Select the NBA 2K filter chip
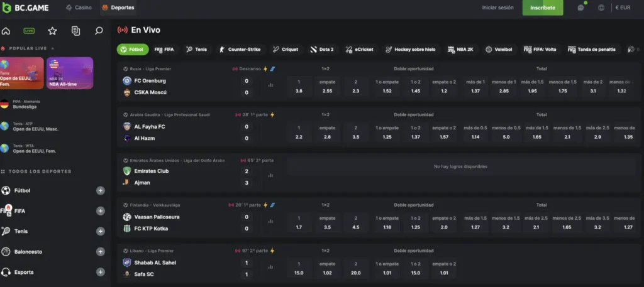Image resolution: width=644 pixels, height=287 pixels. click(x=460, y=50)
